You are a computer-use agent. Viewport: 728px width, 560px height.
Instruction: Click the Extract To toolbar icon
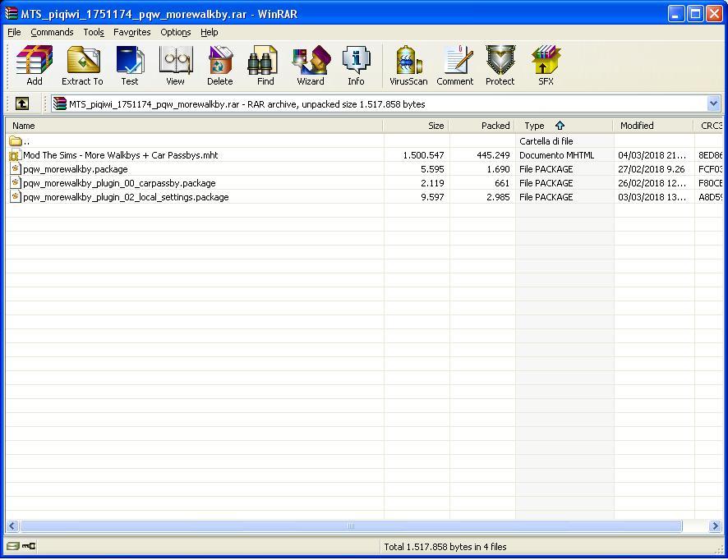(82, 66)
